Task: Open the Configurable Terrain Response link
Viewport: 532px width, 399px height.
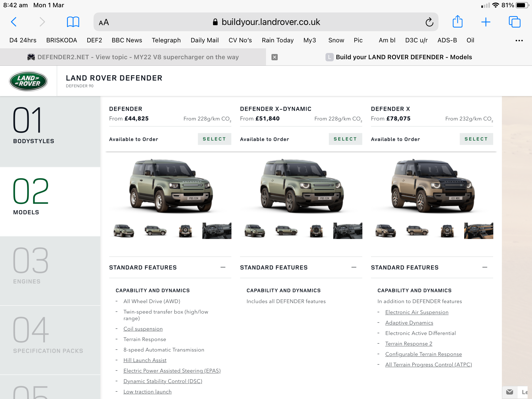Action: [x=423, y=354]
